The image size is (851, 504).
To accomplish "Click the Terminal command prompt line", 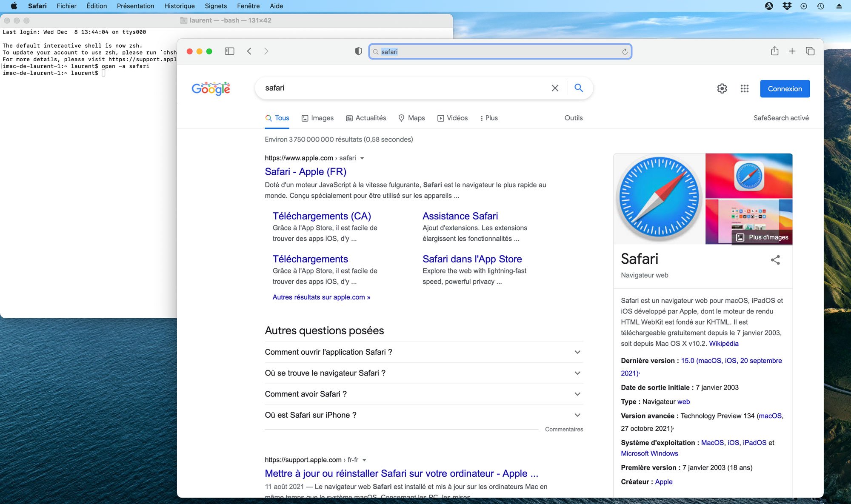I will click(x=54, y=73).
